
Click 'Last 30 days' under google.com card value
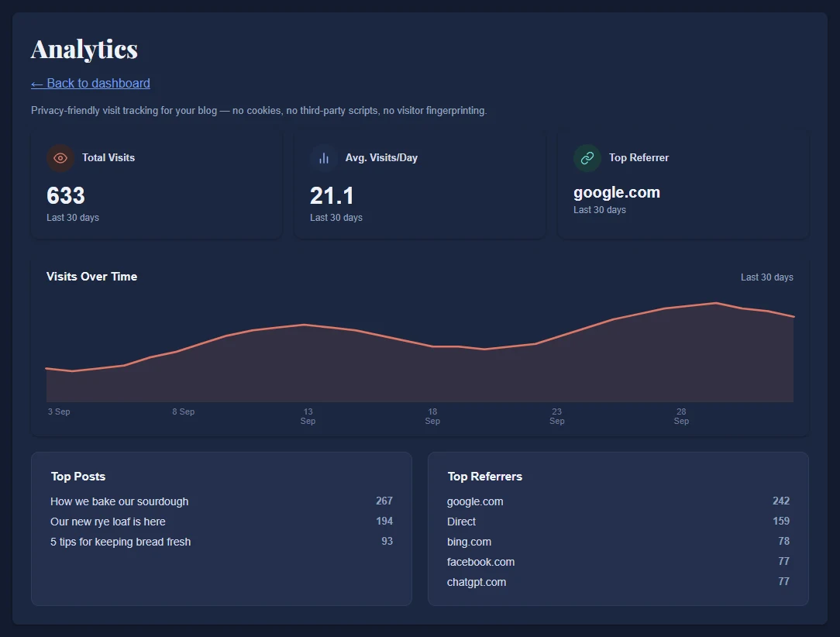(600, 210)
